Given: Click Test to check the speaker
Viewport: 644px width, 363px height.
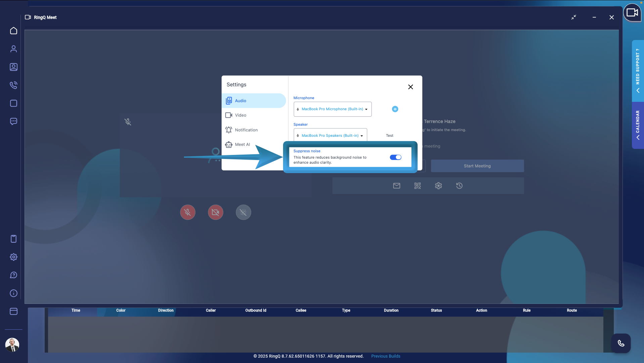Looking at the screenshot, I should [389, 135].
